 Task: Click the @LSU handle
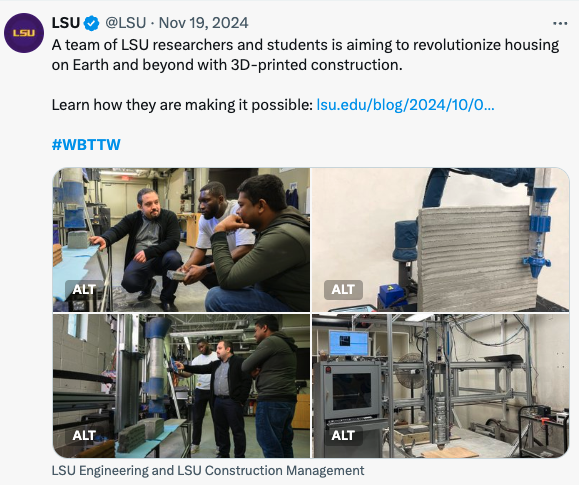(126, 23)
